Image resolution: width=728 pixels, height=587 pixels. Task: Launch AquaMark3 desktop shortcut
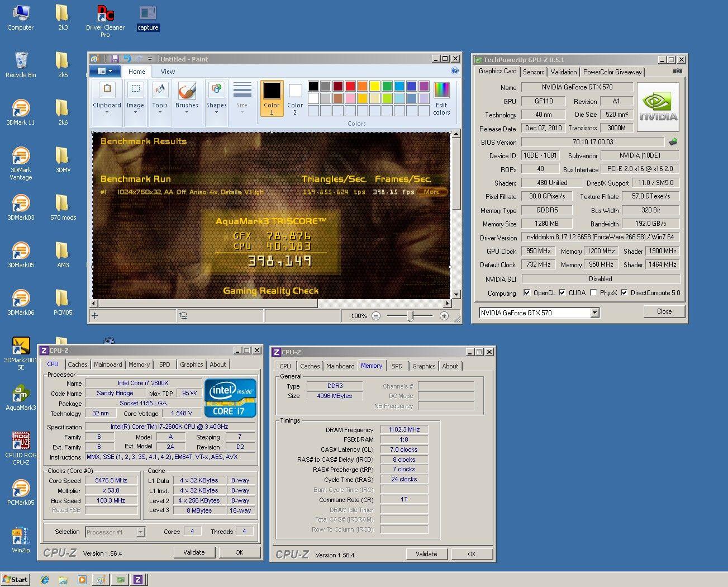[21, 397]
